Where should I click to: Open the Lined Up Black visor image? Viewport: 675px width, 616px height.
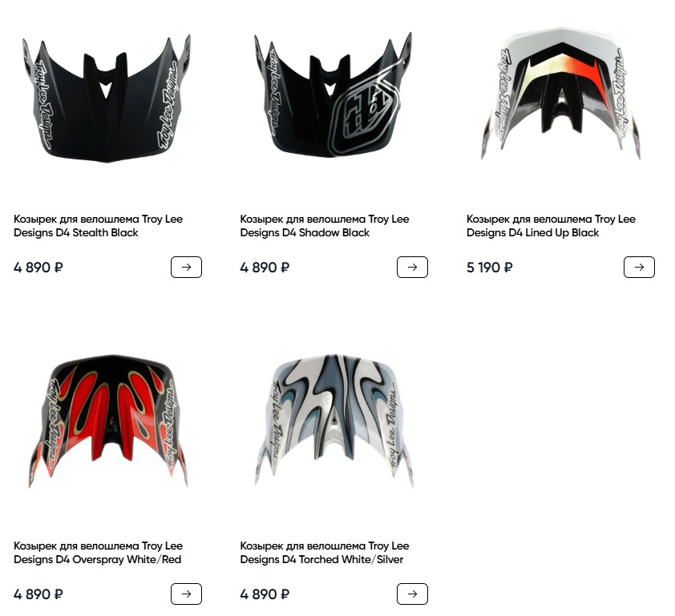[560, 94]
